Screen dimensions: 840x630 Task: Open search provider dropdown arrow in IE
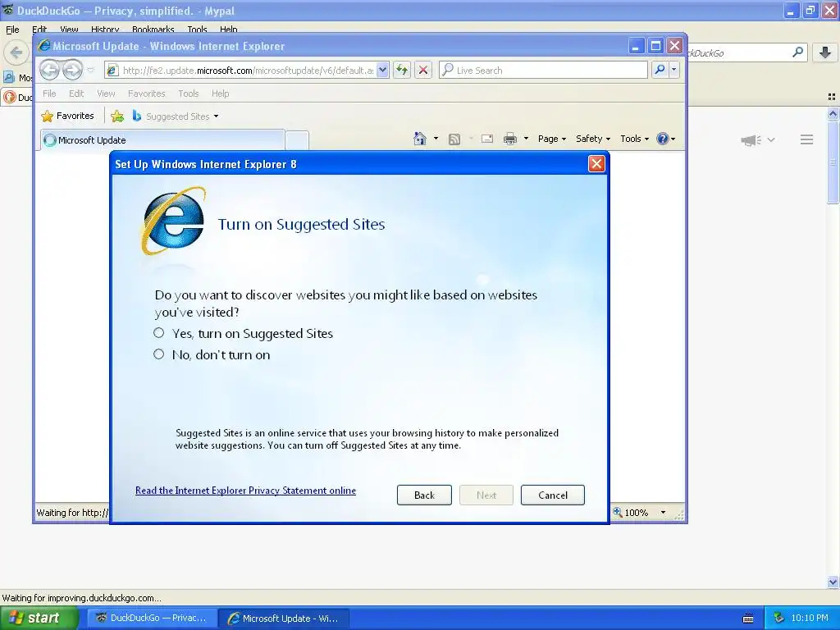click(x=674, y=71)
